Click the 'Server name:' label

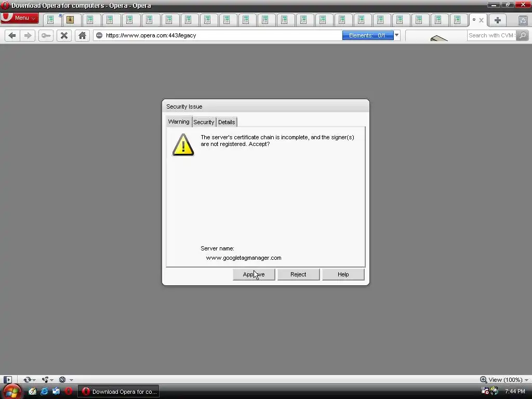point(218,248)
